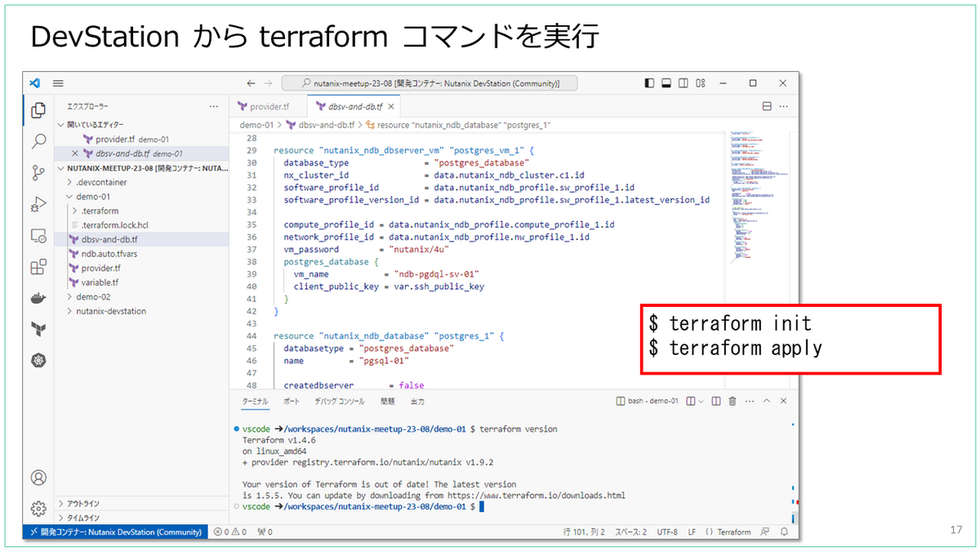This screenshot has height=551, width=980.
Task: Close the dbsv-and-db.tf editor tab
Action: pyautogui.click(x=391, y=106)
